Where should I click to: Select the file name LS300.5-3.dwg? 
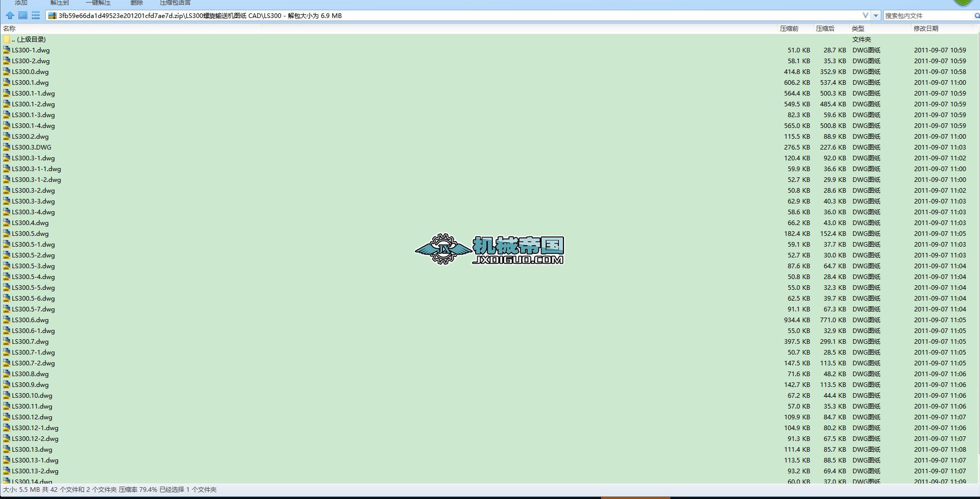[x=33, y=266]
